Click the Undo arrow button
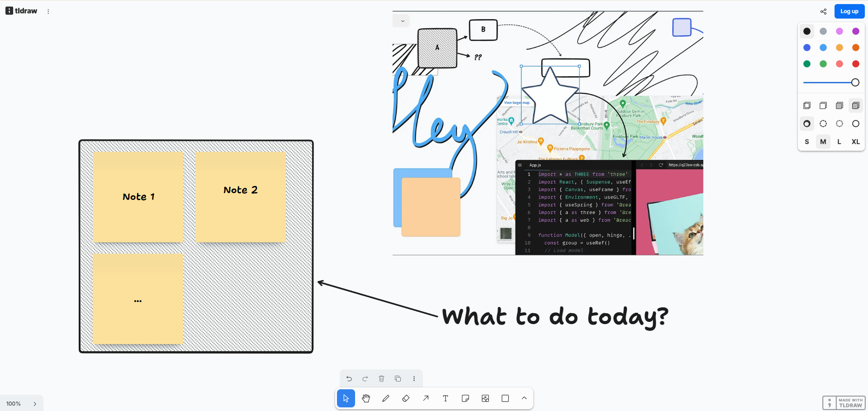The width and height of the screenshot is (868, 411). pos(349,379)
